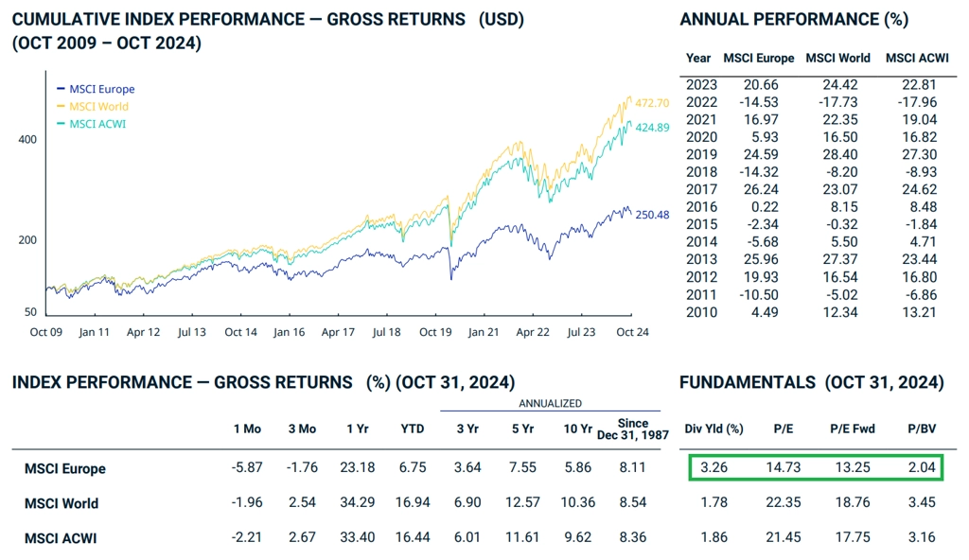Click the 2022 MSCI Europe value -14.53
The image size is (969, 560).
pos(759,102)
